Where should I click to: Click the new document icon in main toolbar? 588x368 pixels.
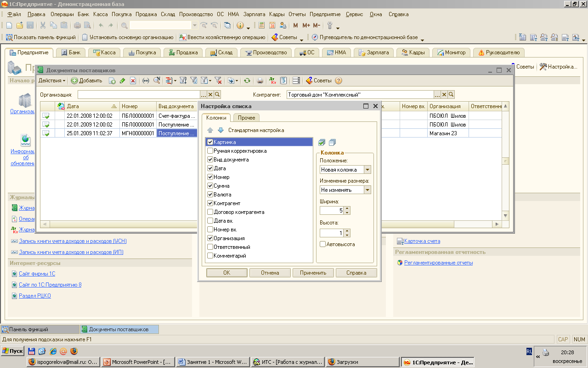click(x=9, y=25)
